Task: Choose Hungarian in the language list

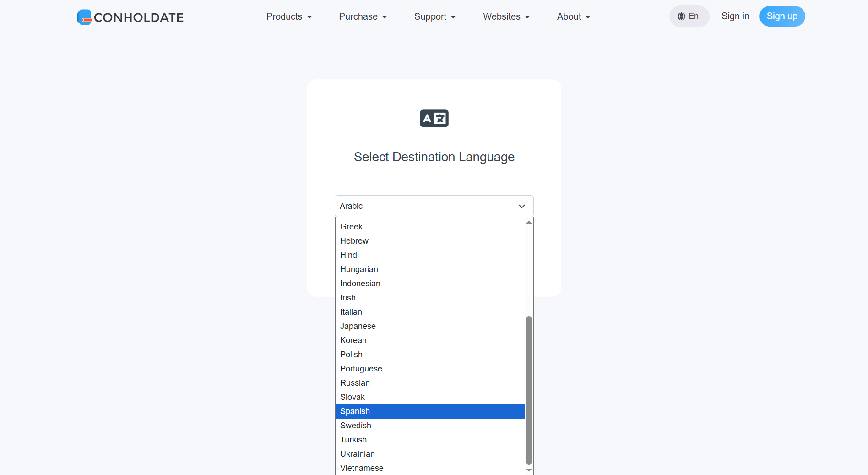Action: point(430,269)
